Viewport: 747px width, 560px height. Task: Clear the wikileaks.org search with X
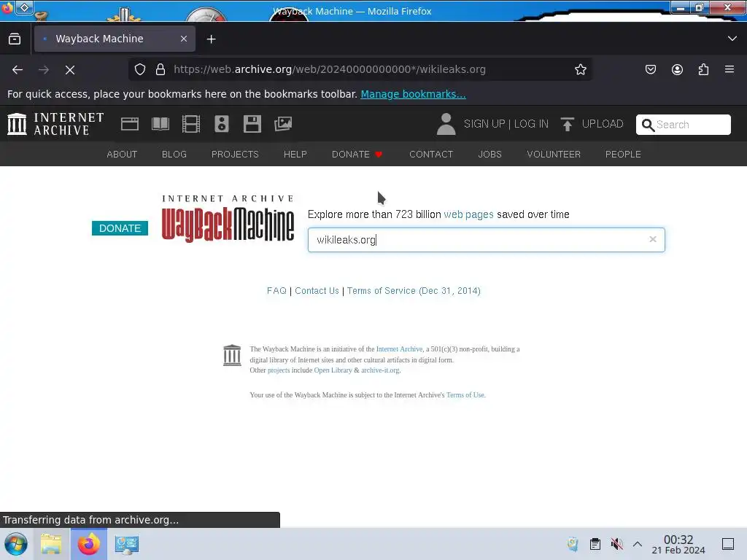pyautogui.click(x=653, y=239)
